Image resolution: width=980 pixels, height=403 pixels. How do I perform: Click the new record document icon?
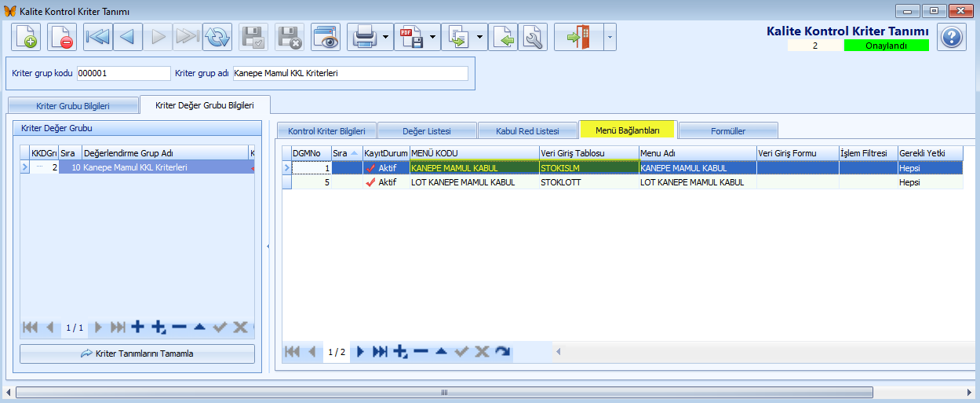click(x=26, y=37)
